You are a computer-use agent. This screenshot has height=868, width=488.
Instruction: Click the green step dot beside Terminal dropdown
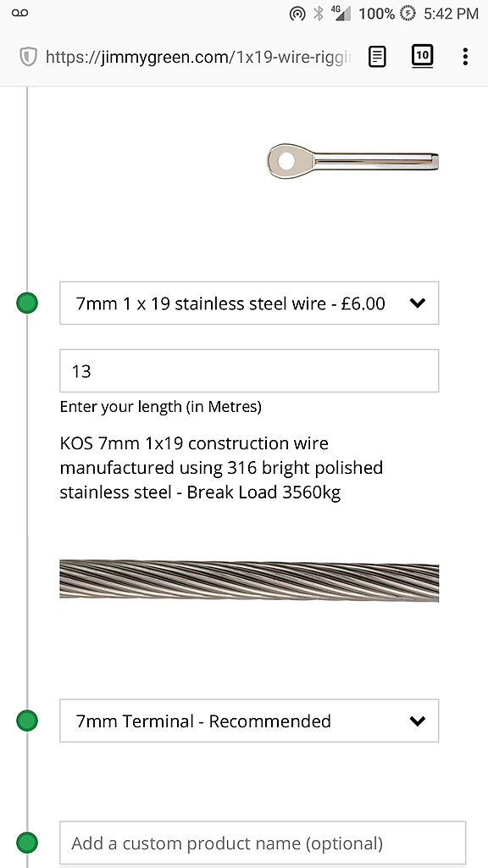tap(26, 721)
